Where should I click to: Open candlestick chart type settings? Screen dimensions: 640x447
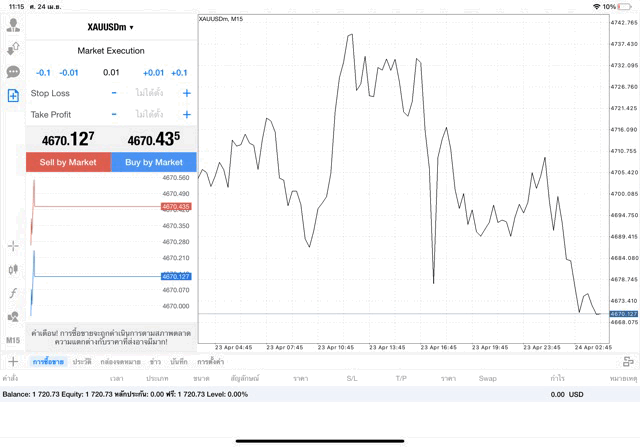point(13,269)
